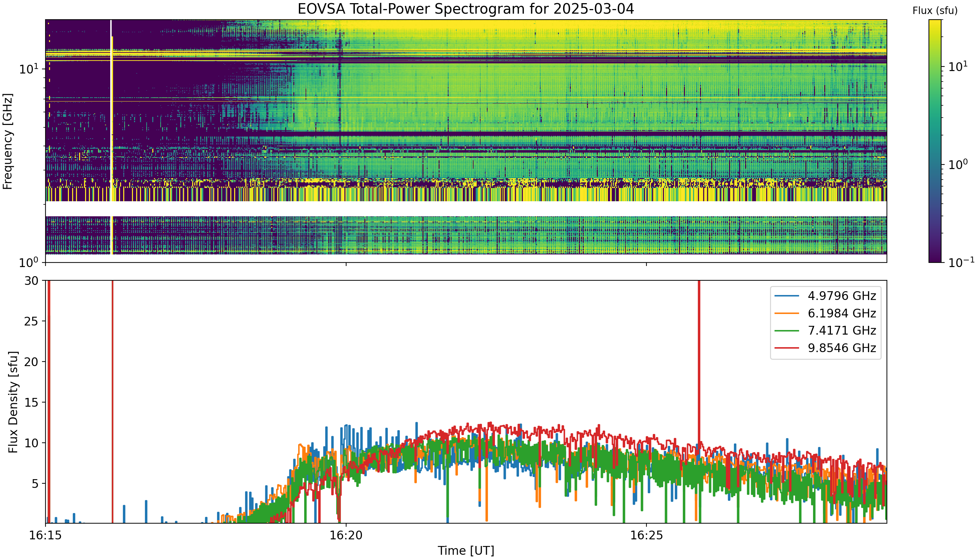Click the 5 tick on flux density axis
The image size is (980, 560).
point(35,483)
